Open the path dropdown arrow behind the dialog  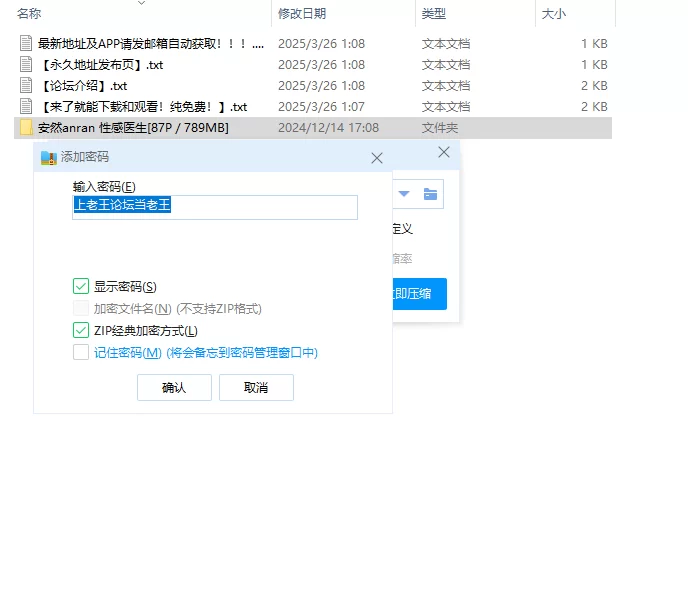pos(405,194)
